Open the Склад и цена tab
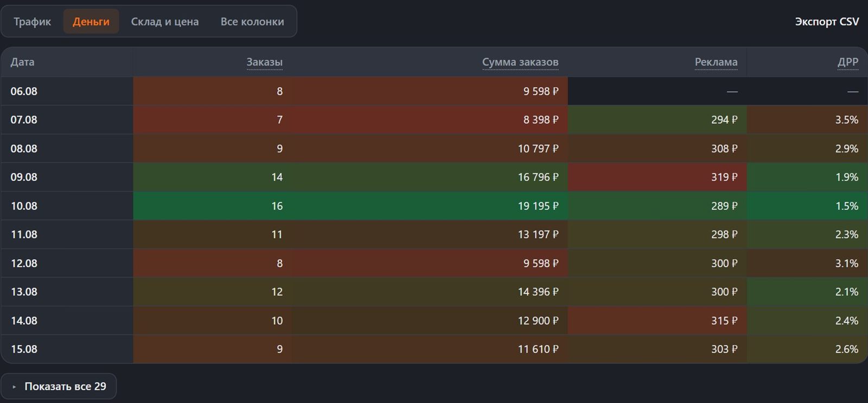 [x=165, y=22]
